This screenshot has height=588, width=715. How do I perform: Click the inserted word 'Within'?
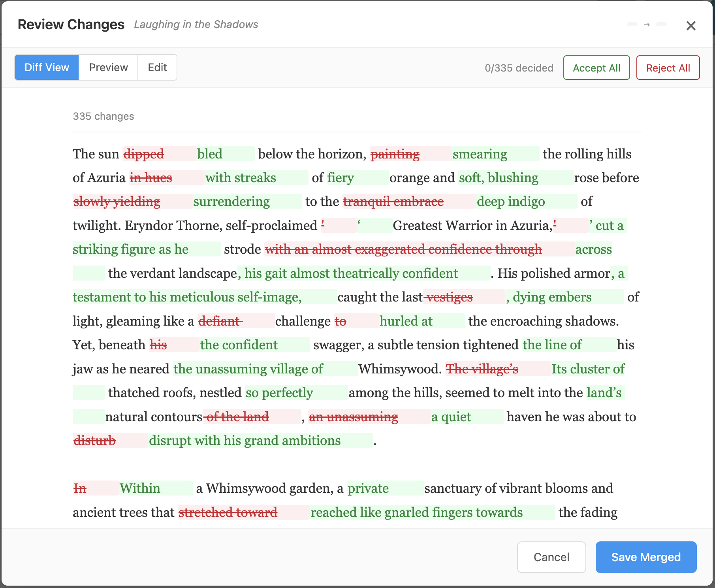(x=140, y=488)
